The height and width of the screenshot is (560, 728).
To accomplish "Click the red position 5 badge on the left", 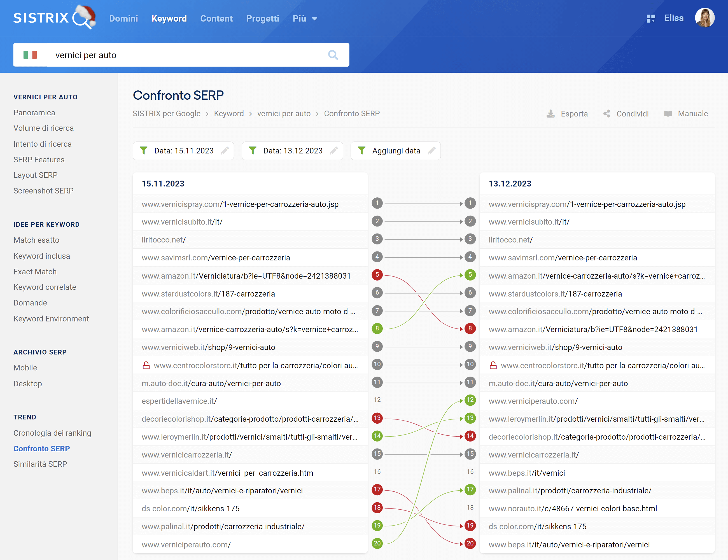I will (x=377, y=275).
